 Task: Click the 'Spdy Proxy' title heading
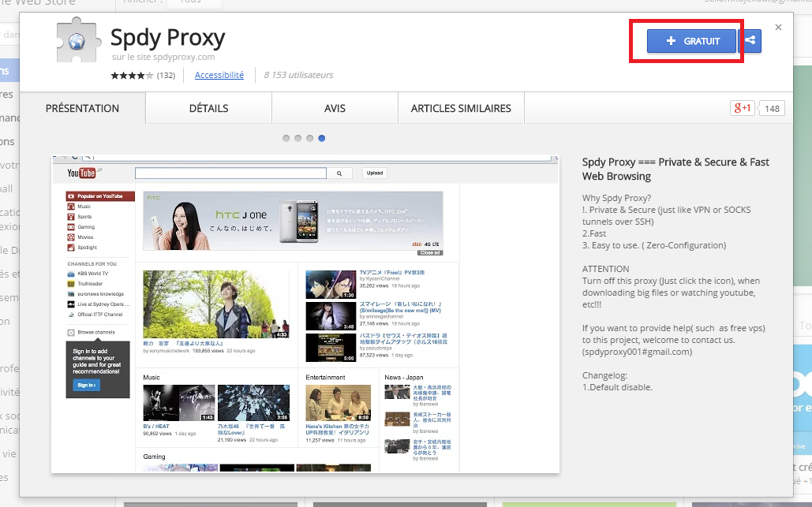click(168, 37)
